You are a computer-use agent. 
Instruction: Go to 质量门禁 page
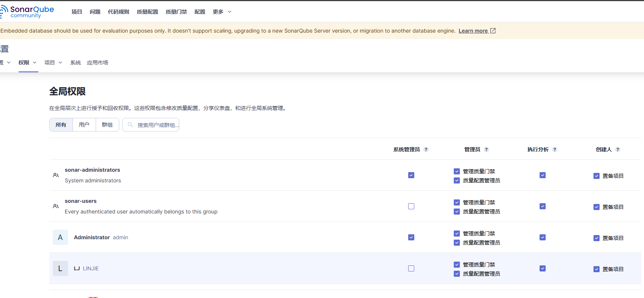(176, 12)
